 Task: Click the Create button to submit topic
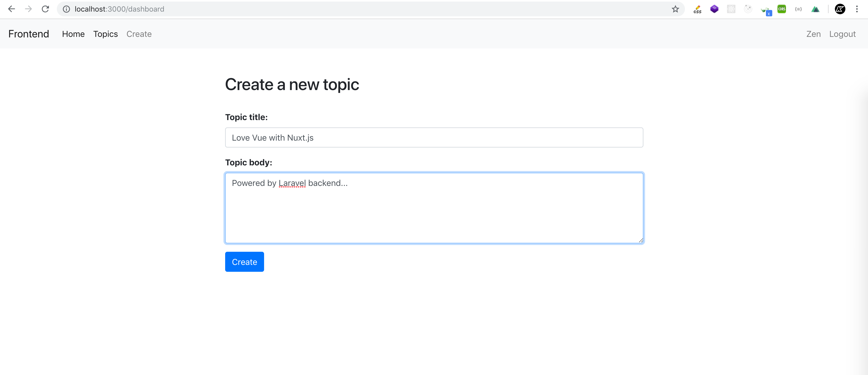click(x=245, y=261)
